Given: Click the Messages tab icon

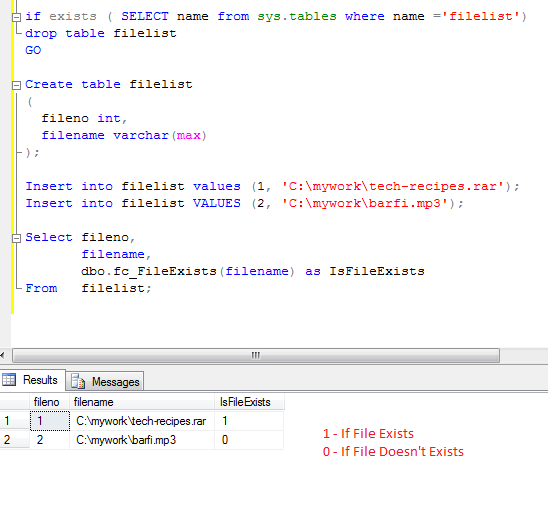Looking at the screenshot, I should coord(78,382).
